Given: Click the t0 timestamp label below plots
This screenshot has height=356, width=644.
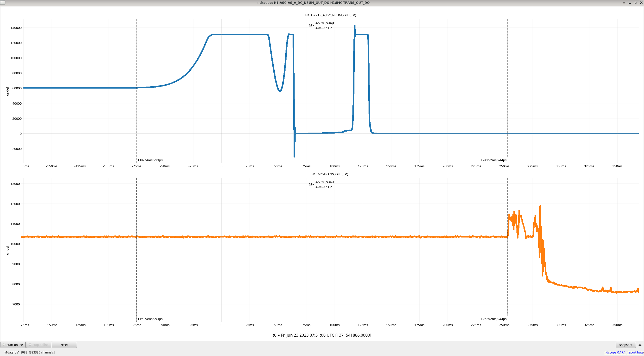Looking at the screenshot, I should point(322,335).
